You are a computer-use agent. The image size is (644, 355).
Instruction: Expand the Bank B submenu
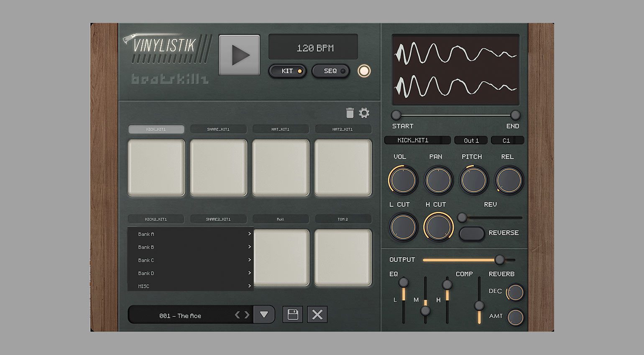[x=190, y=247]
